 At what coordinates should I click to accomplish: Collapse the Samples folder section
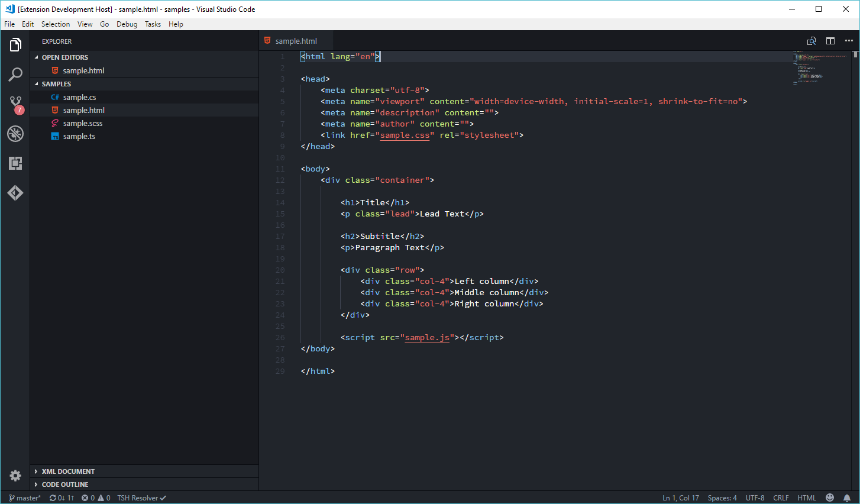click(144, 84)
